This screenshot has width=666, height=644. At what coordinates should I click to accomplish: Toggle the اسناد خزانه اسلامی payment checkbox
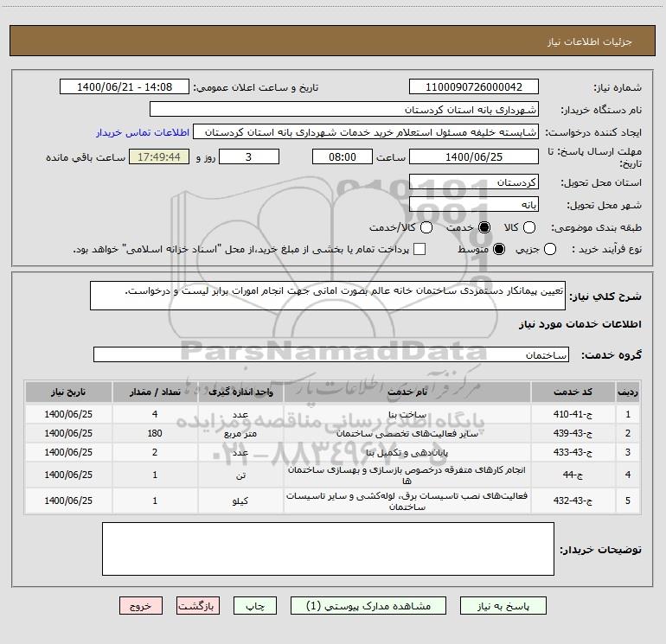coord(419,249)
